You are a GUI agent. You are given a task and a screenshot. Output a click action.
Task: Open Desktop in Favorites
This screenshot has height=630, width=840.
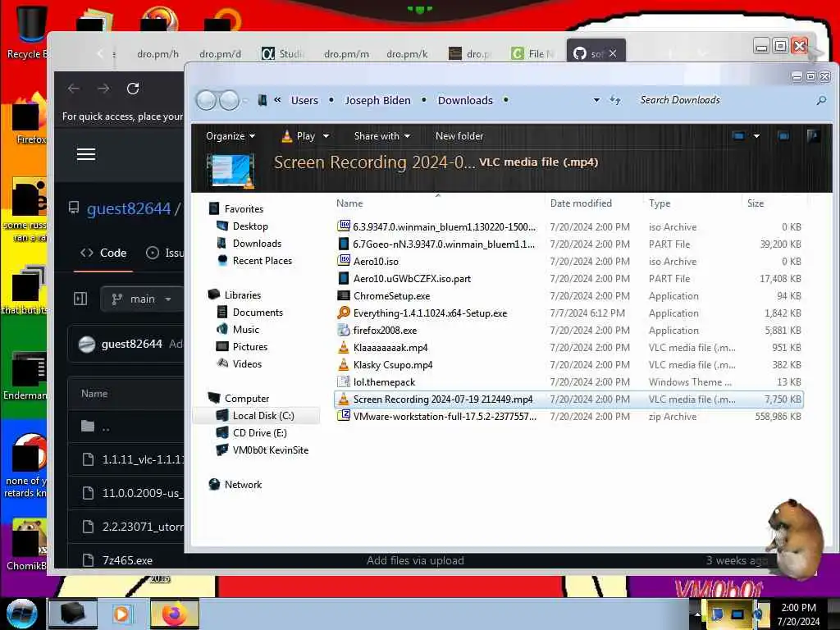(250, 226)
